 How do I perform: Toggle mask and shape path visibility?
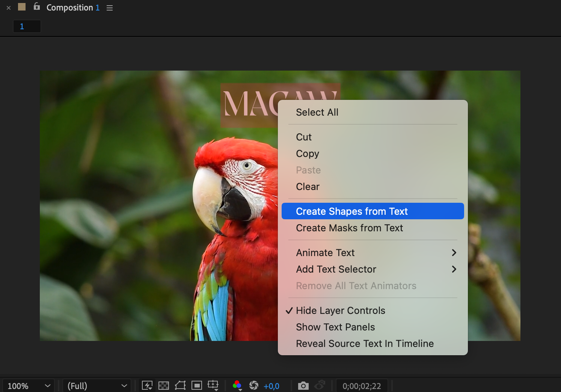point(180,386)
